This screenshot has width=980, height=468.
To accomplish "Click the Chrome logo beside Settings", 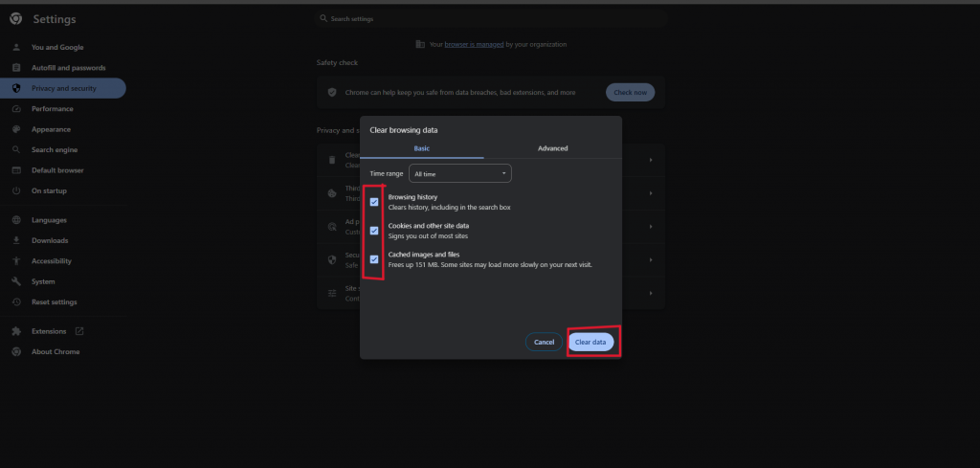I will point(16,19).
